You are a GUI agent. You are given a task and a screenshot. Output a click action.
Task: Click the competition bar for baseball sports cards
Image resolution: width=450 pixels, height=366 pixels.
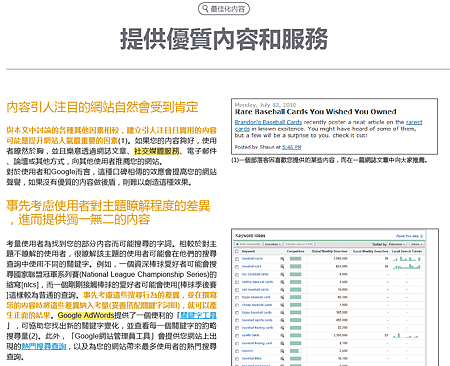click(x=295, y=320)
